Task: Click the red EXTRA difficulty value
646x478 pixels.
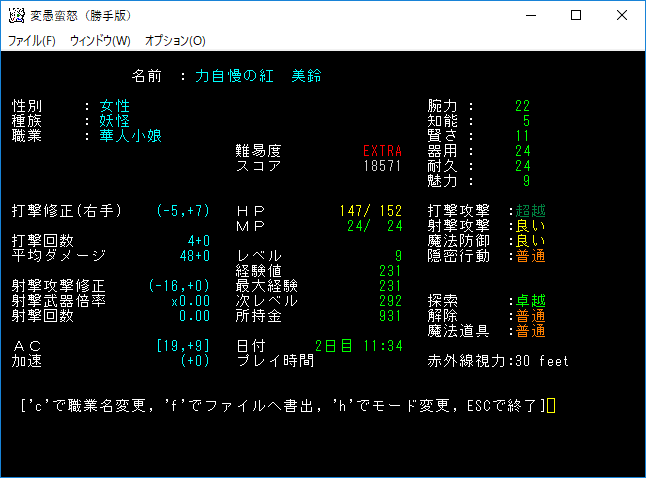Action: point(382,151)
